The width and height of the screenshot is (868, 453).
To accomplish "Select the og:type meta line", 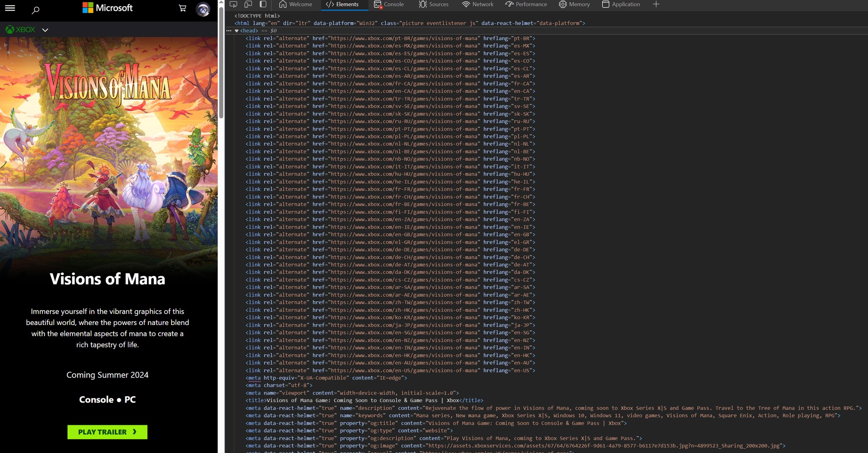I will coord(349,431).
